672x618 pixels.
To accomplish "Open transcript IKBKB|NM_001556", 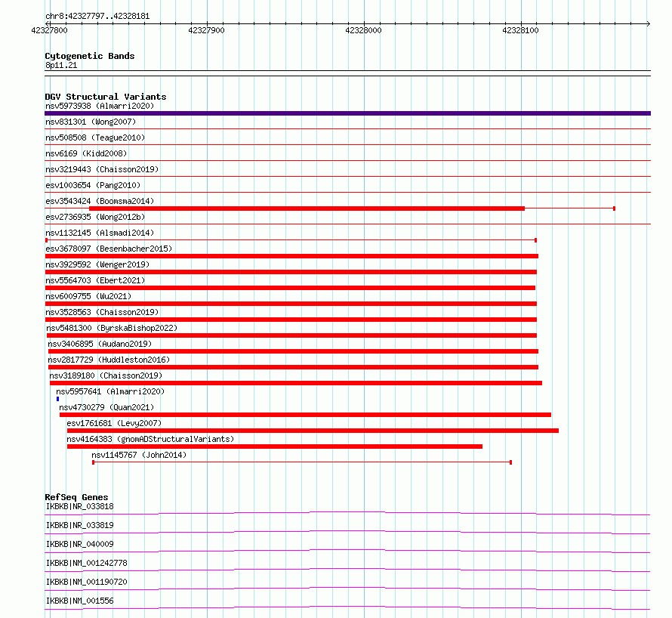I will coord(80,601).
